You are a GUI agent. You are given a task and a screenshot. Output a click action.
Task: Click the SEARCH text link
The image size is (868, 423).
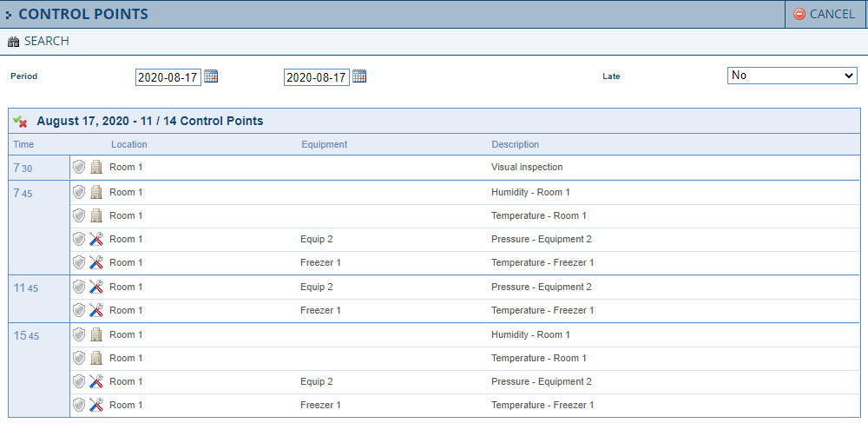[x=46, y=42]
